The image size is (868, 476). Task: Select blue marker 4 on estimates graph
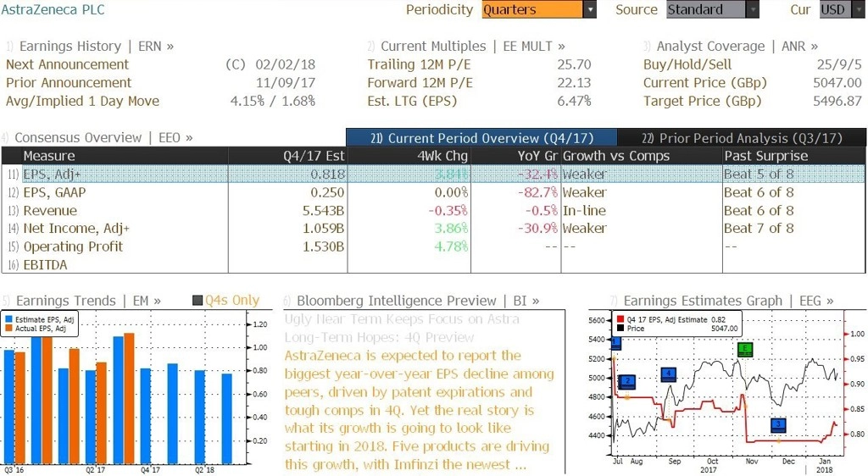click(x=669, y=374)
